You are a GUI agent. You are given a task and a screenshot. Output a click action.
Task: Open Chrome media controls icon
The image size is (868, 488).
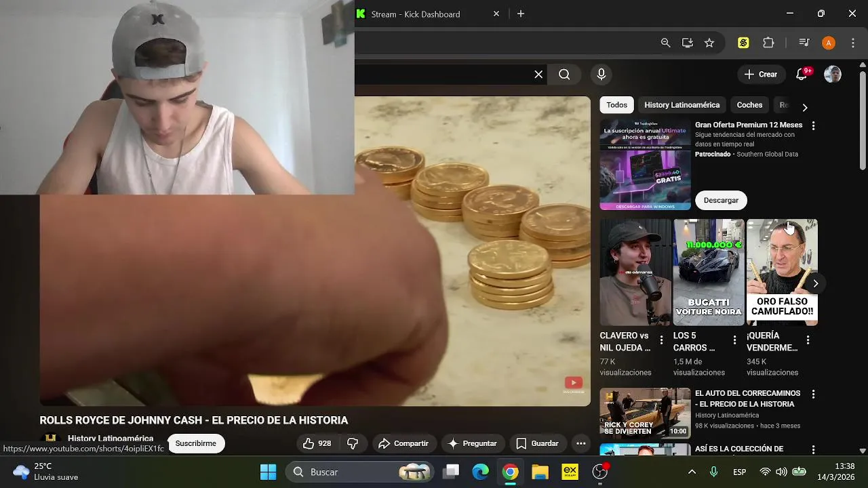(804, 43)
